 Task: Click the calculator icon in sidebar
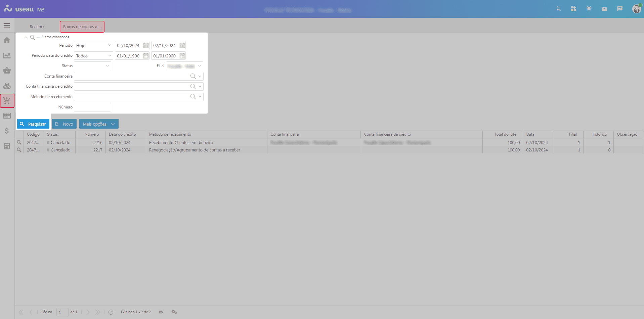(x=7, y=146)
